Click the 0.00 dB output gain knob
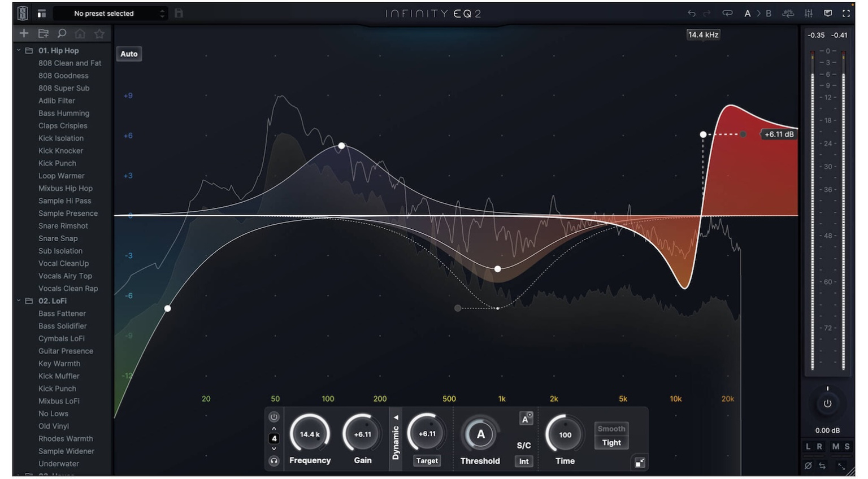The width and height of the screenshot is (868, 479). pos(827,404)
